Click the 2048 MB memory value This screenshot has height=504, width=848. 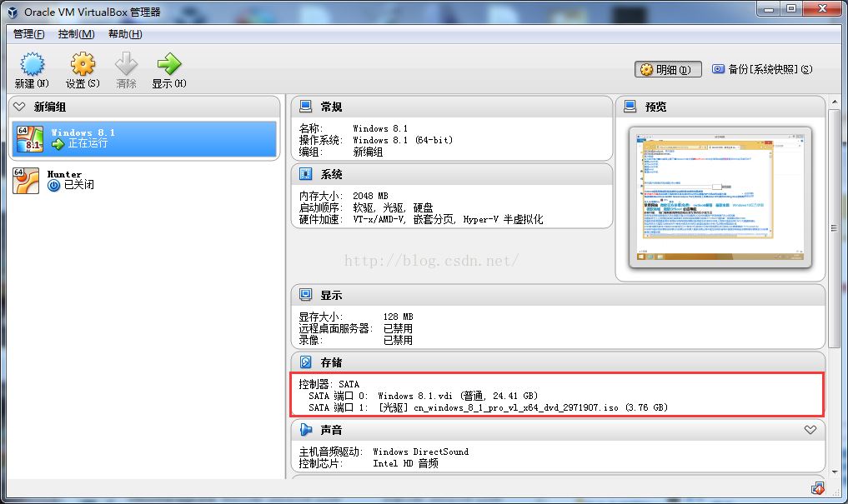click(x=370, y=196)
